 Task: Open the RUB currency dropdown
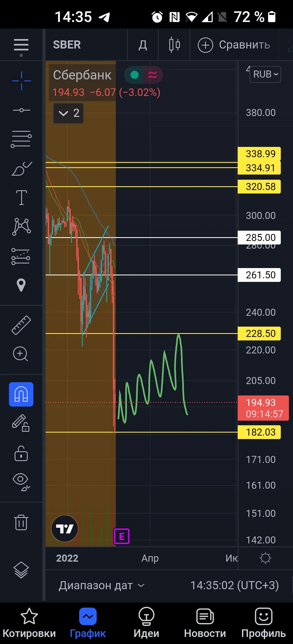click(265, 74)
